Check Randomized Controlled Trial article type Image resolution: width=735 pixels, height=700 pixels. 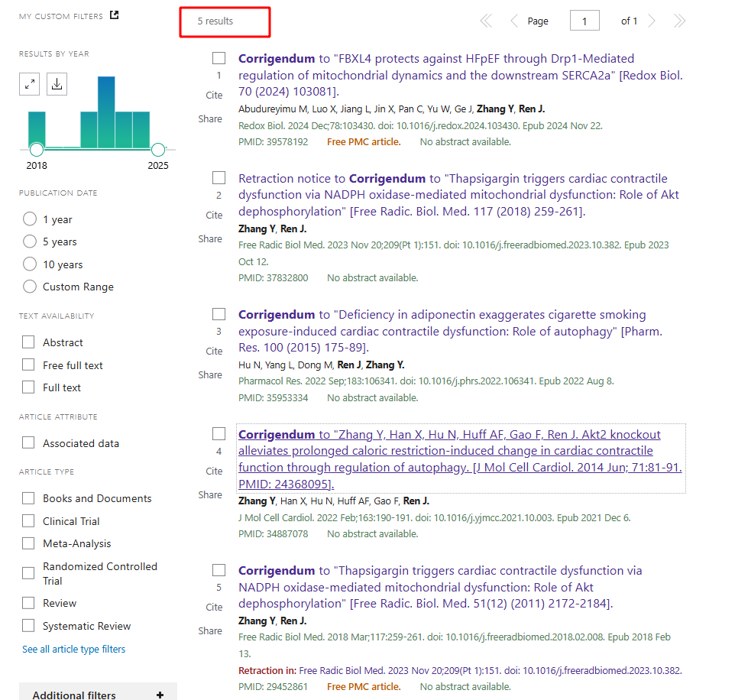[x=28, y=573]
